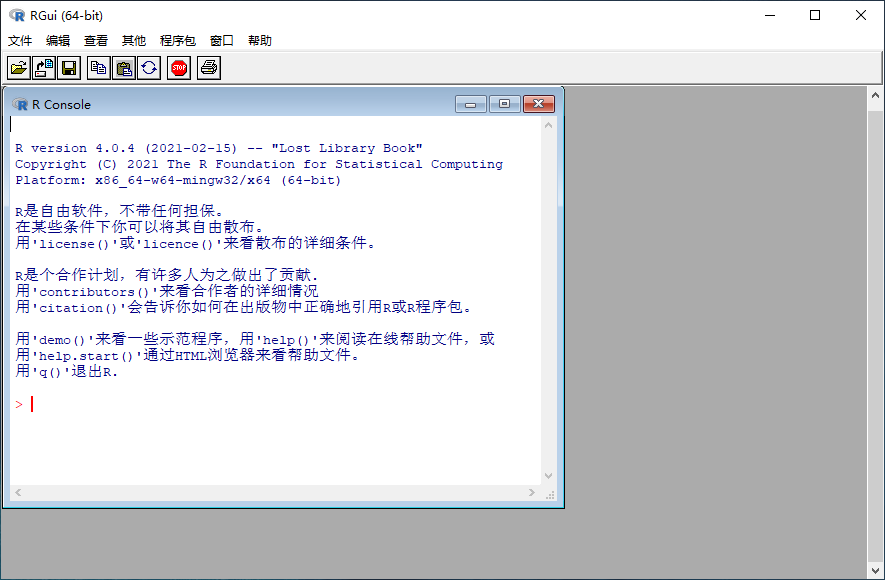Image resolution: width=885 pixels, height=580 pixels.
Task: Click the R Console horizontal scrollbar left arrow
Action: [17, 493]
